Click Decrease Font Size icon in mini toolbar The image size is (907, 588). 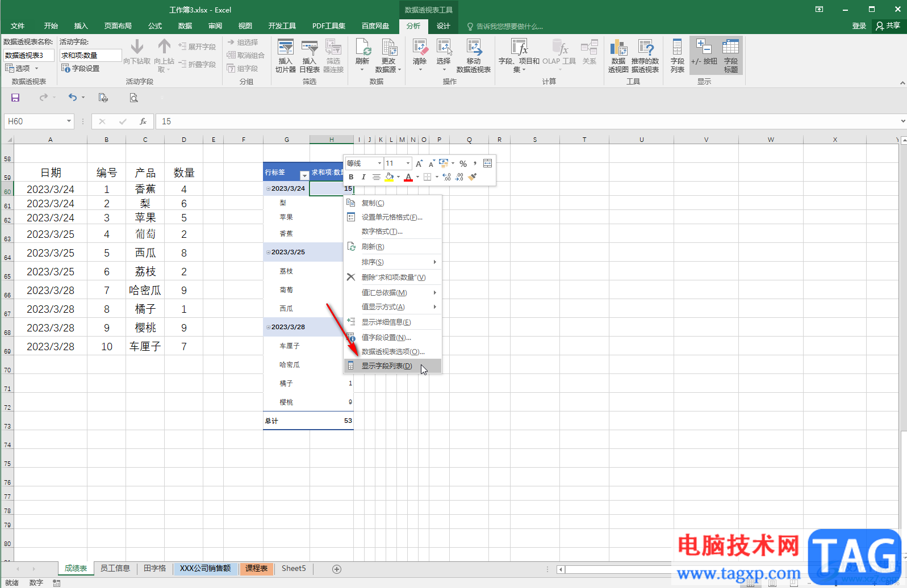[x=432, y=163]
